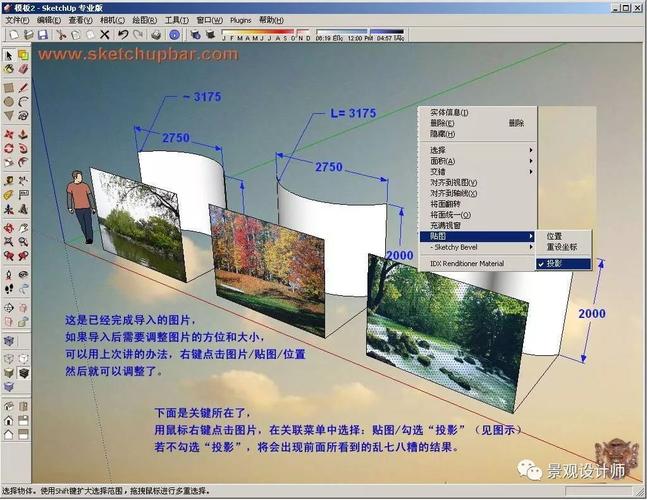Choose 重设坐标 in submenu

[563, 247]
